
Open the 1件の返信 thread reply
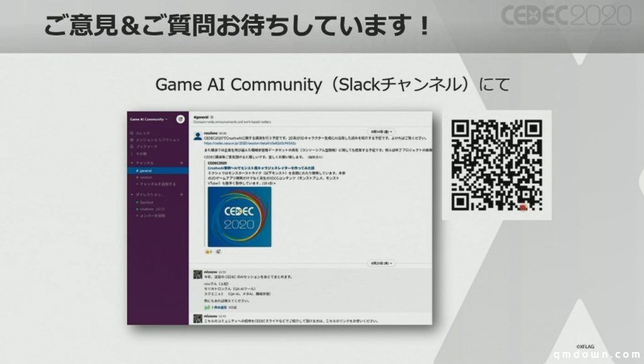tap(220, 306)
